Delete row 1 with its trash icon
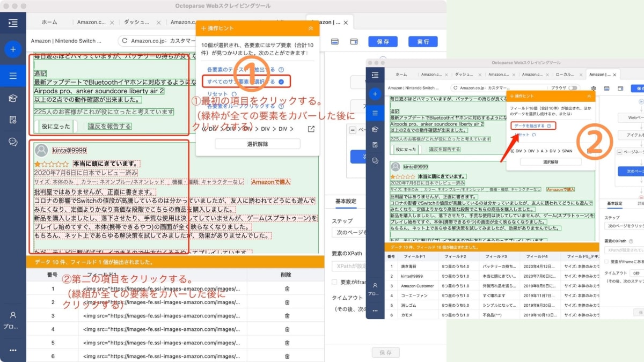 tap(287, 289)
